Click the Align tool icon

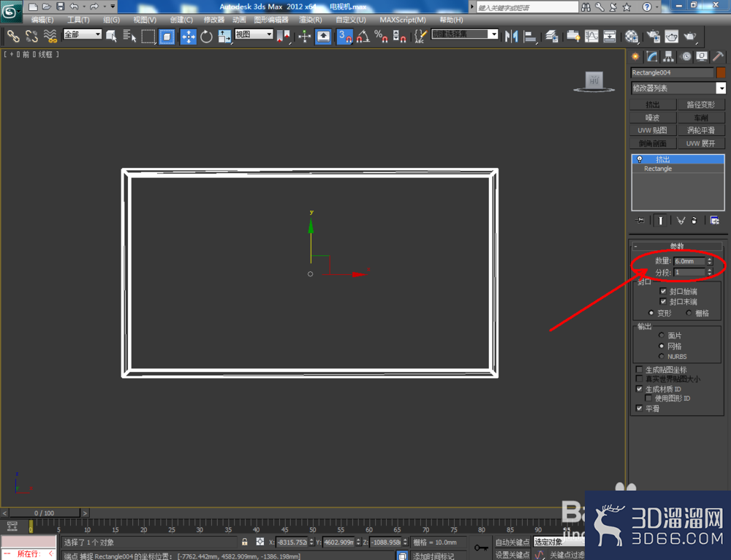pos(529,37)
